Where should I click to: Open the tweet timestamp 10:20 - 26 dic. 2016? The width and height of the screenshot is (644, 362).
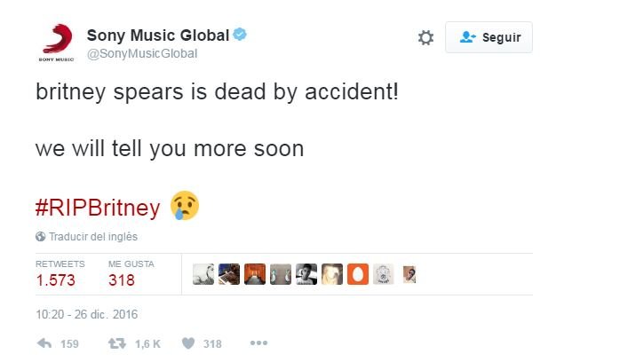[87, 314]
